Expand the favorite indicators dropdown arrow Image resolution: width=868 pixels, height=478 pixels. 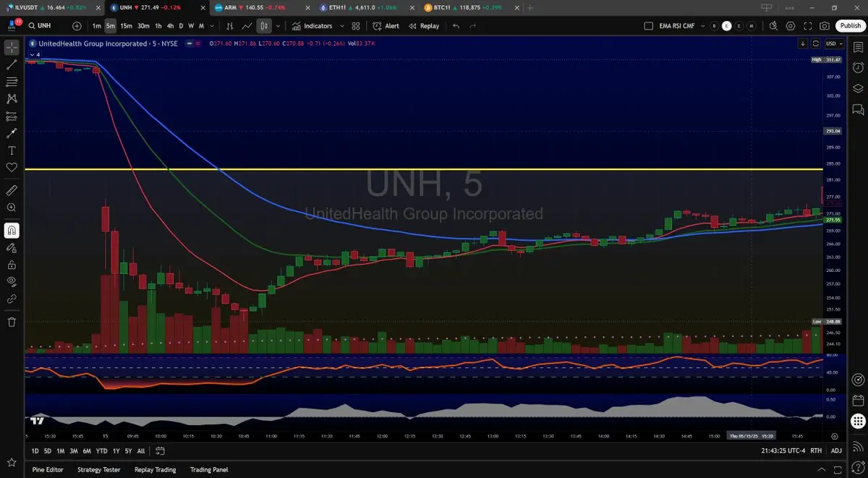[341, 25]
